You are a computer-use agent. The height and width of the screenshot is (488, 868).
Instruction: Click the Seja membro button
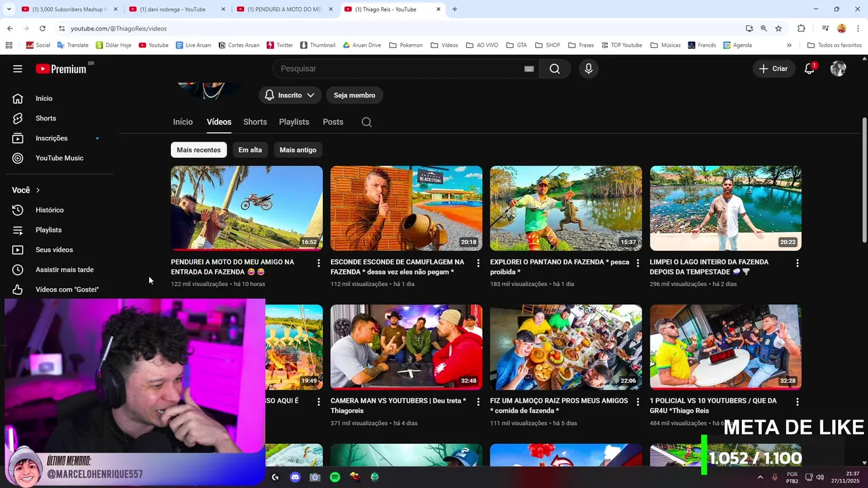pyautogui.click(x=355, y=96)
